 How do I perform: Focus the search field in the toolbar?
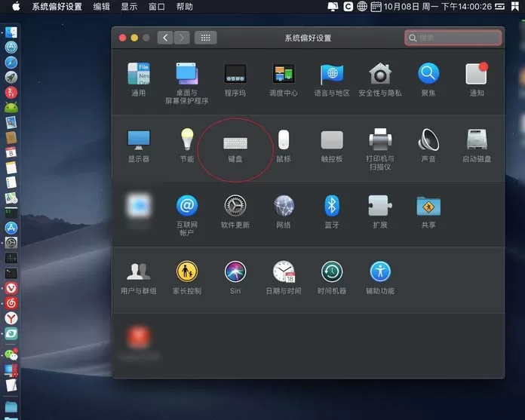tap(453, 38)
